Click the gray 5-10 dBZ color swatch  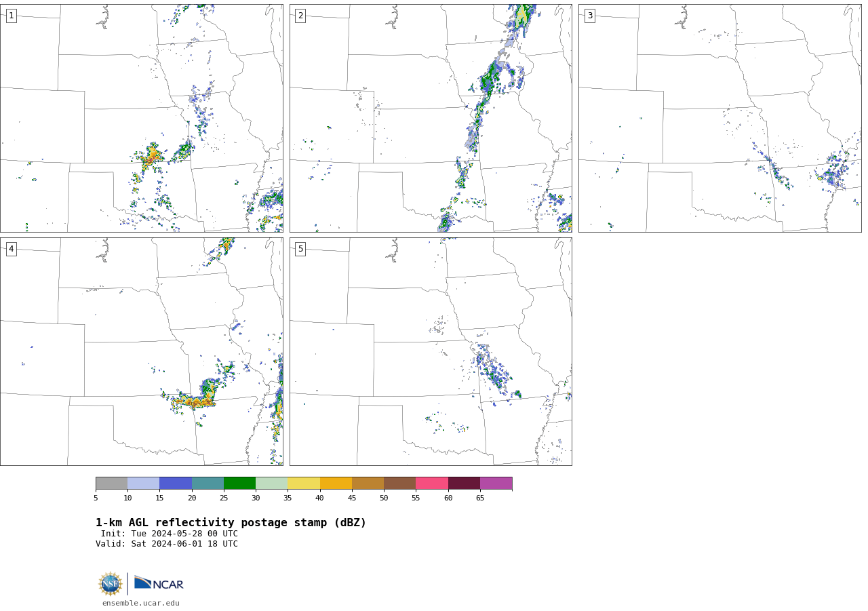(x=111, y=483)
